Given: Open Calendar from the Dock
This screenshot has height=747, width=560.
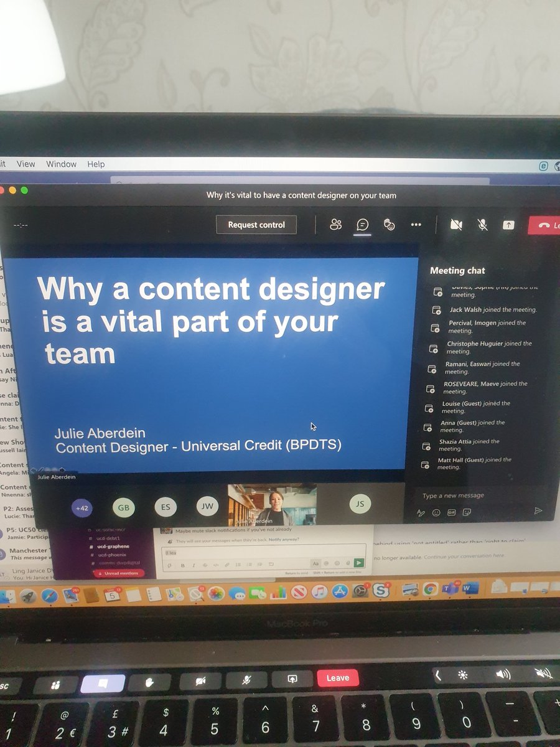Looking at the screenshot, I should pyautogui.click(x=112, y=595).
